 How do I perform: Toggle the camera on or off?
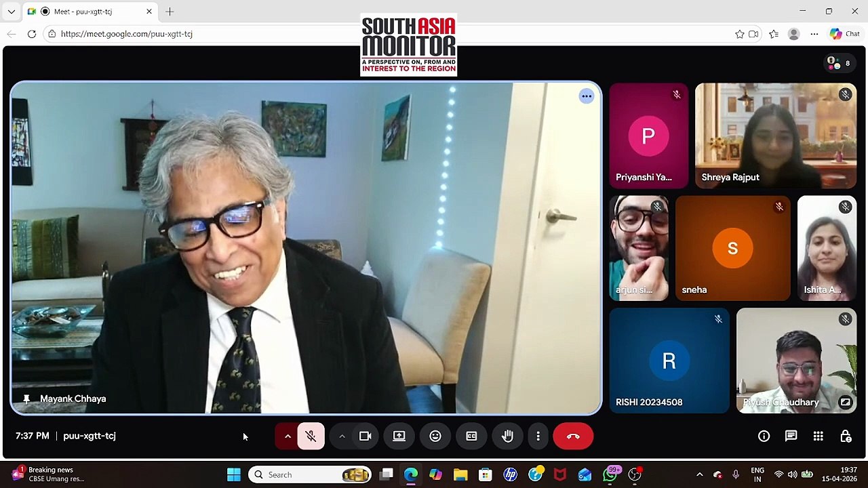(x=365, y=436)
